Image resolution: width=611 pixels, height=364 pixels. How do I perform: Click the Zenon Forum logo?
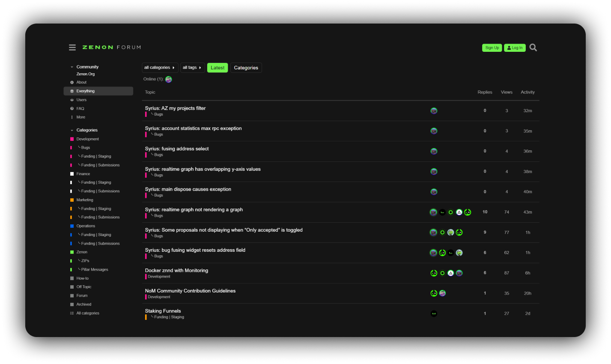pyautogui.click(x=111, y=48)
